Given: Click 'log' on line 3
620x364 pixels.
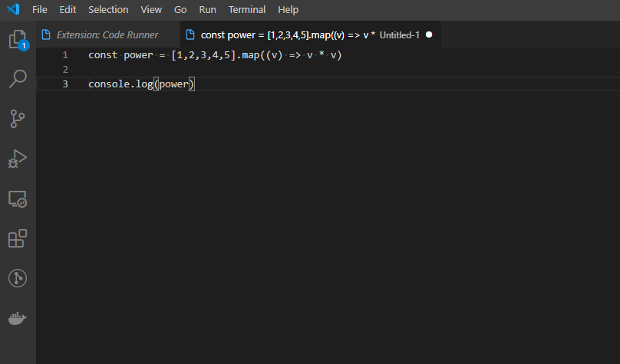Looking at the screenshot, I should click(144, 84).
